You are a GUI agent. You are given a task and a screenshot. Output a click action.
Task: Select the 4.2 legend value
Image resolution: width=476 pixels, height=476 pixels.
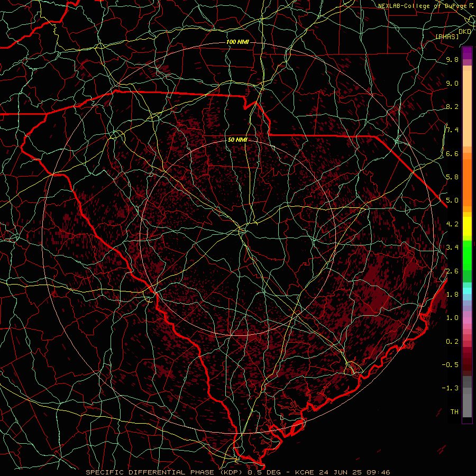(x=452, y=224)
